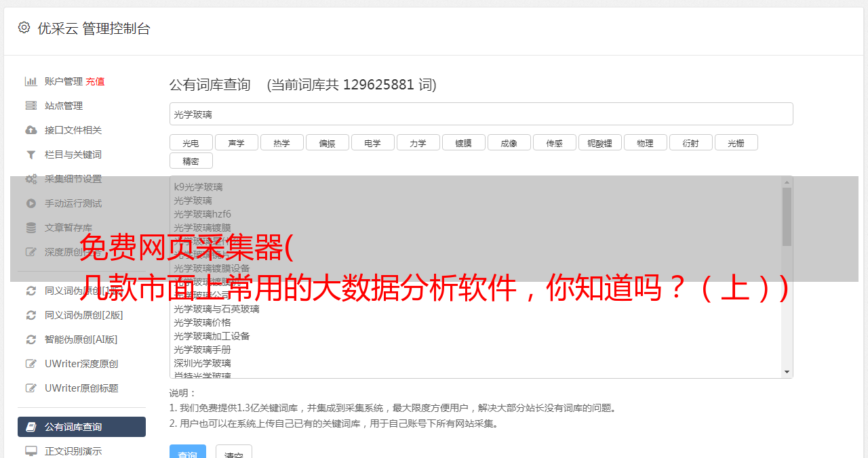
Task: Open 智能伪原创[AI版] menu item
Action: tap(81, 339)
